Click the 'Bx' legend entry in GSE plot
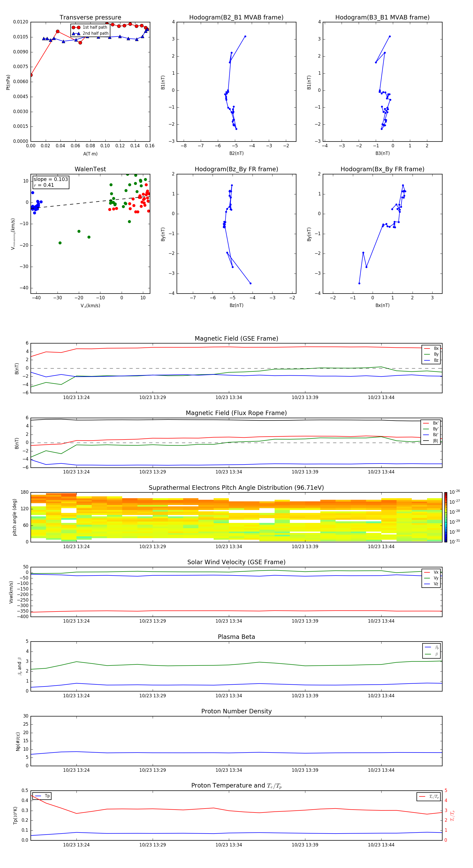The height and width of the screenshot is (868, 473). (431, 349)
